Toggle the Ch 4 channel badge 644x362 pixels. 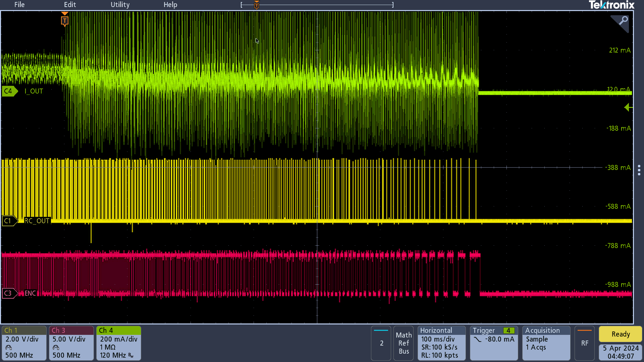tap(118, 343)
